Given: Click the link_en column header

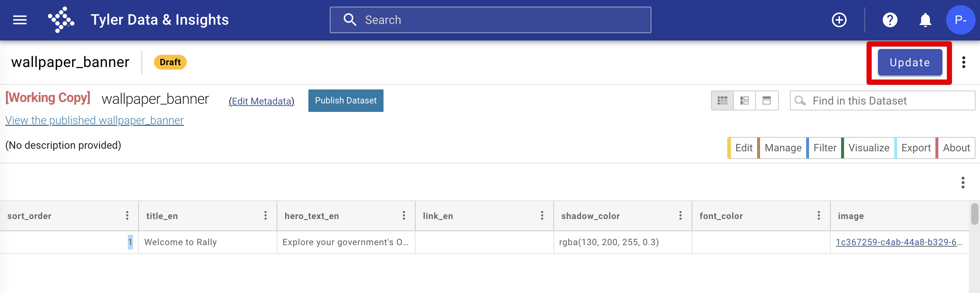Looking at the screenshot, I should [484, 216].
